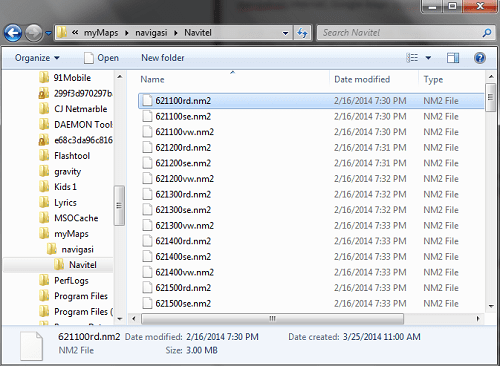Screen dimensions: 500x366
Task: Select Navitel in the address breadcrumb
Action: tap(198, 33)
